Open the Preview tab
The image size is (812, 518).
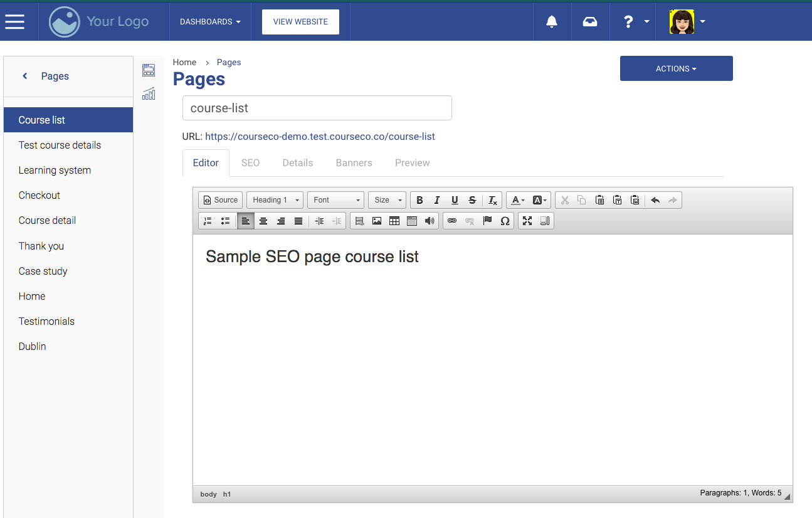412,162
